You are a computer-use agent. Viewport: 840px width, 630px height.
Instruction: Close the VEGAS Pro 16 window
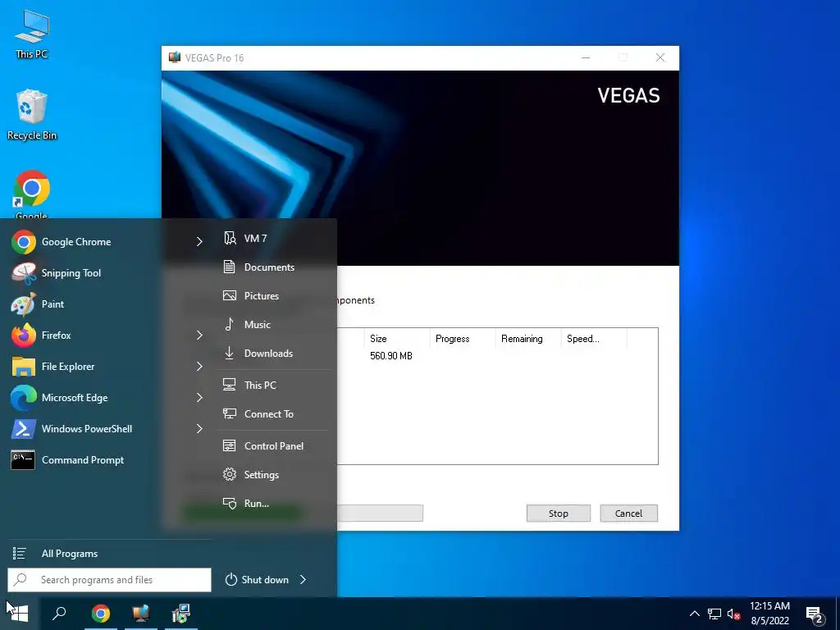pyautogui.click(x=660, y=58)
